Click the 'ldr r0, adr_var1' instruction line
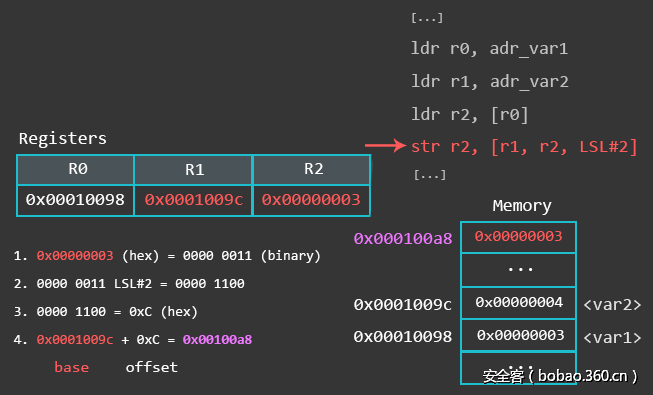The height and width of the screenshot is (395, 653). (x=489, y=49)
